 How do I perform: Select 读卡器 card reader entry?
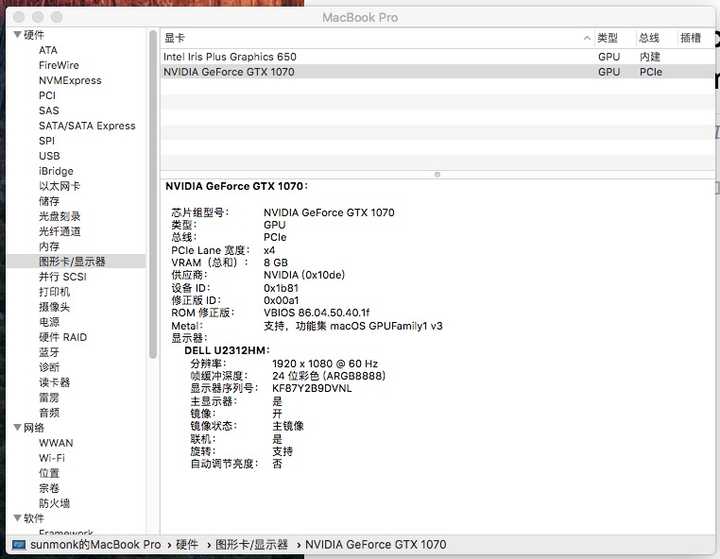click(54, 382)
